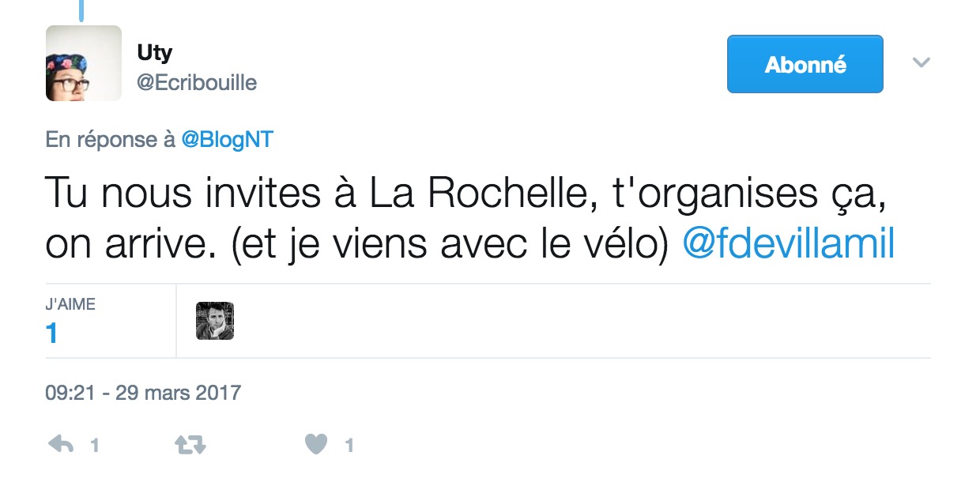Open Uty's profile picture
980x482 pixels.
coord(84,63)
